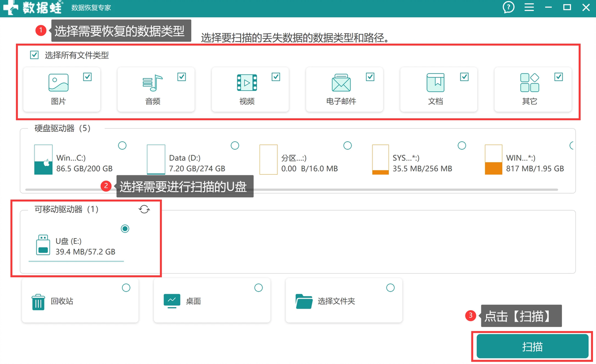Uncheck the 图片 checkbox
596x364 pixels.
pos(87,77)
